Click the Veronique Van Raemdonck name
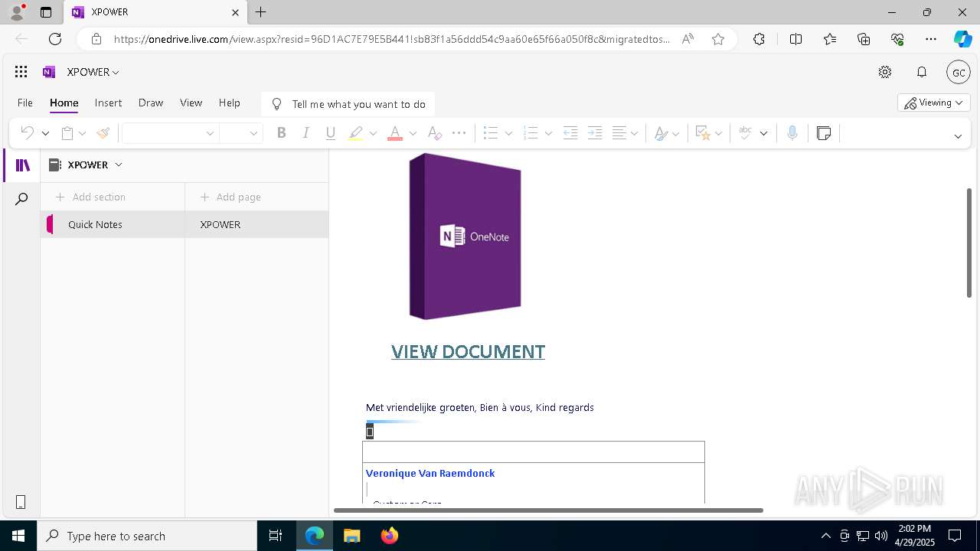 point(430,473)
